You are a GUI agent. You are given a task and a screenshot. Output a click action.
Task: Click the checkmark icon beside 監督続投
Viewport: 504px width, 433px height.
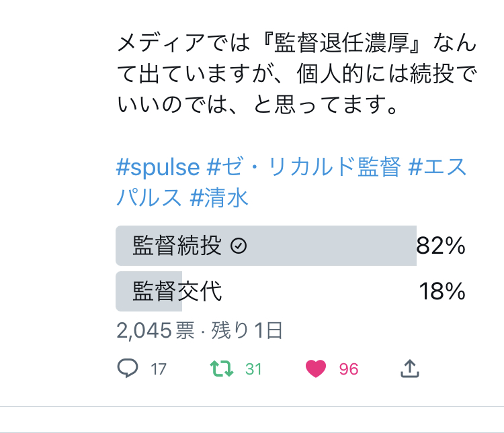pos(239,246)
